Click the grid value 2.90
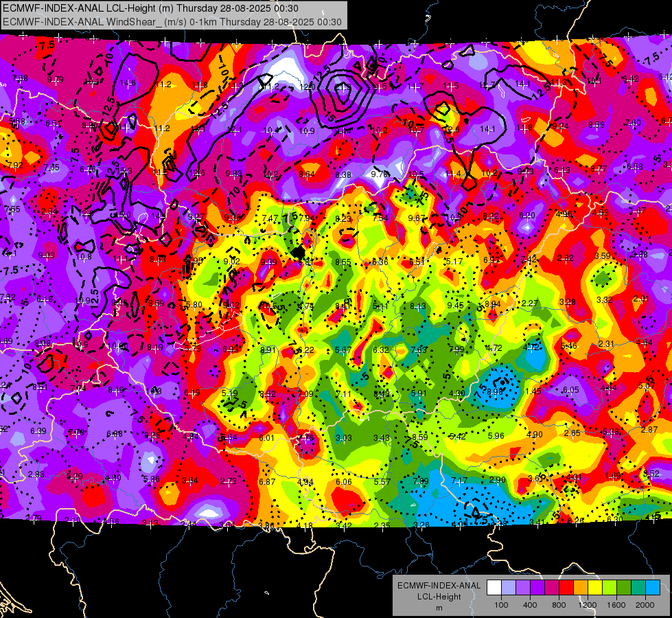Image resolution: width=672 pixels, height=618 pixels. click(x=497, y=480)
